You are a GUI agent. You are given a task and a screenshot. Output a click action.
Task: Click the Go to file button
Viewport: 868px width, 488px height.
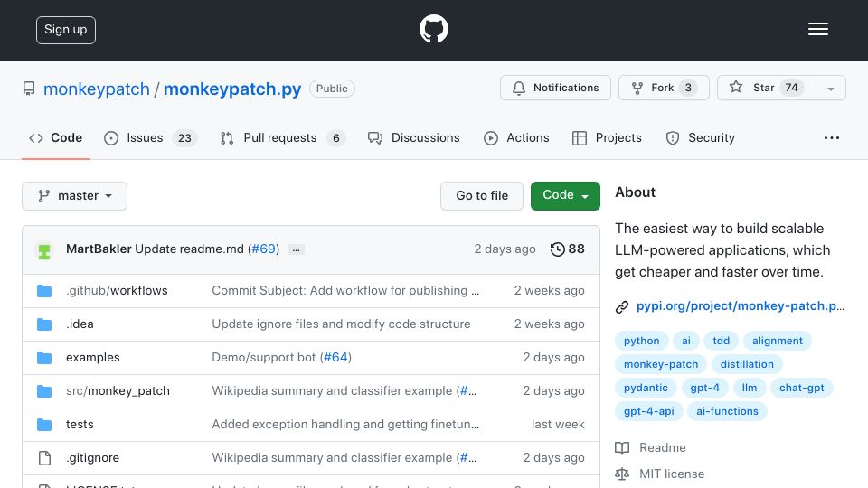click(482, 196)
